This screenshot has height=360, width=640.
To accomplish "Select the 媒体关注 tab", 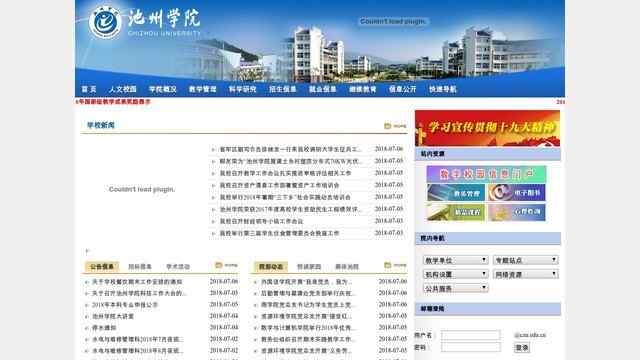I will pyautogui.click(x=347, y=267).
